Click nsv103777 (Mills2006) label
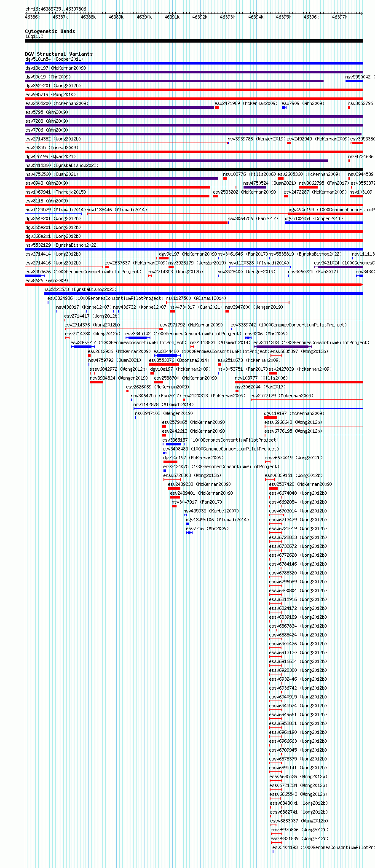The width and height of the screenshot is (375, 868). 261,378
